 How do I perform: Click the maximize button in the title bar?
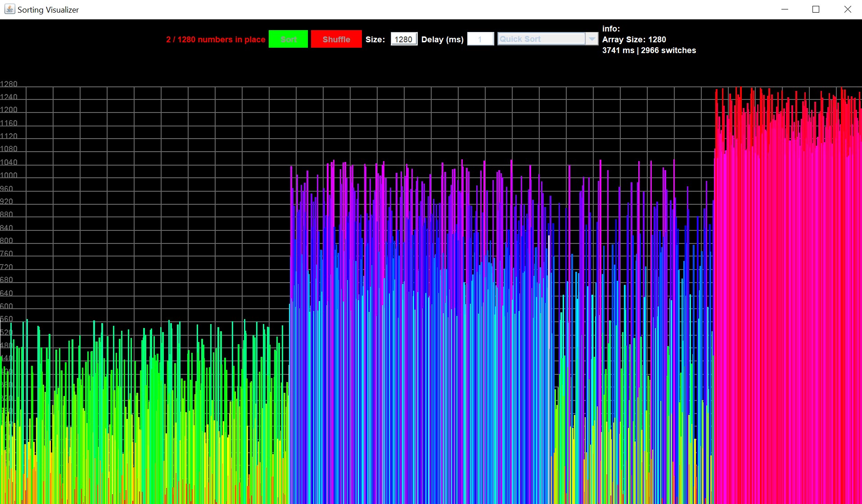[816, 9]
